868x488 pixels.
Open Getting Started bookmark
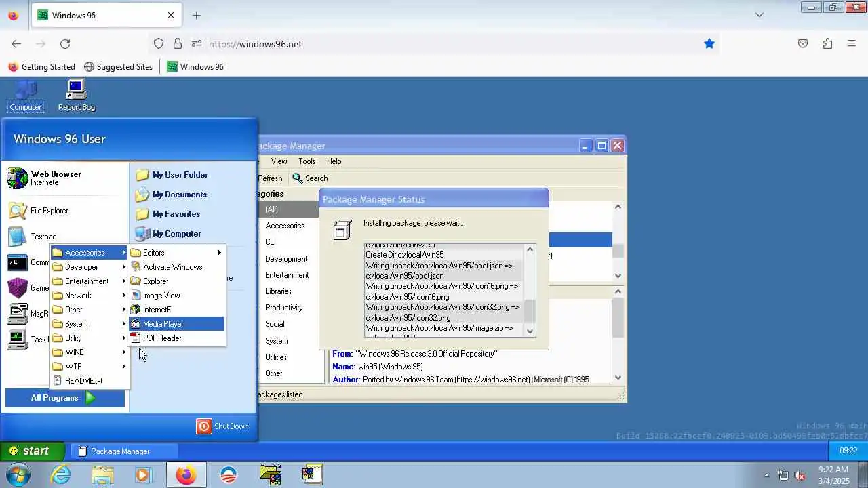41,67
